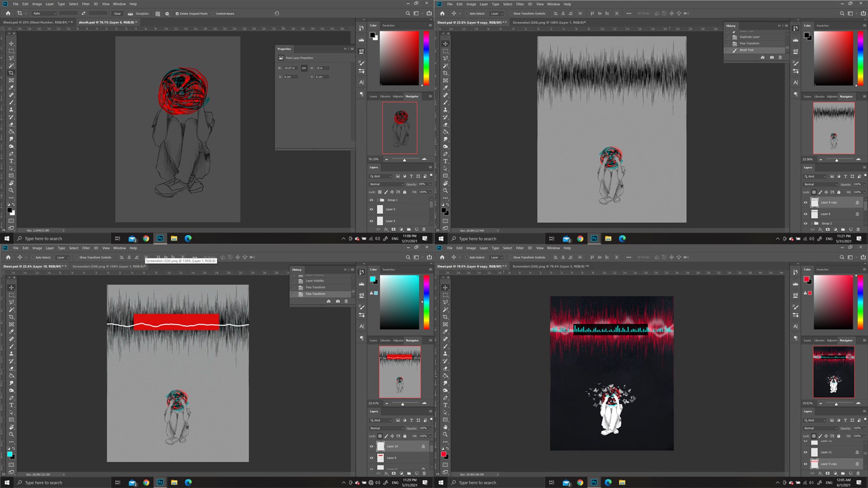The image size is (868, 488).
Task: Pick the Brush tool in top-left window
Action: click(11, 102)
